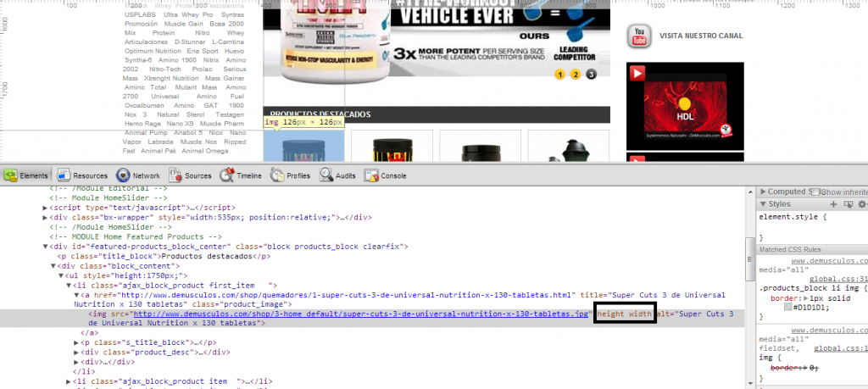The image size is (868, 389).
Task: Click the Animal Pak tag link
Action: [x=159, y=151]
